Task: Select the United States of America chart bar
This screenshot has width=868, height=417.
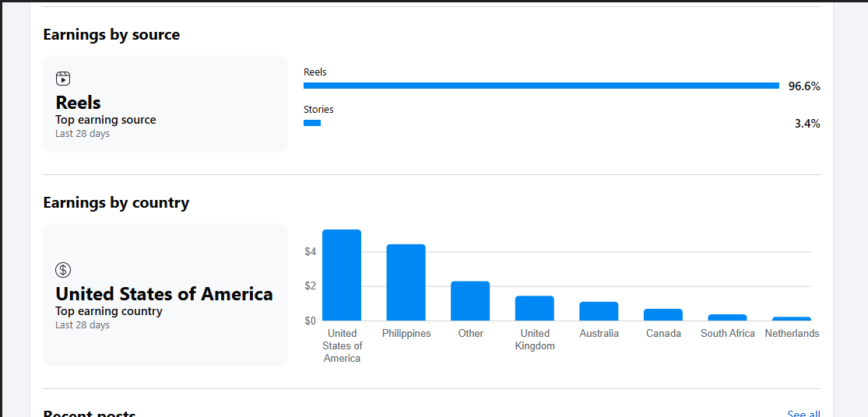Action: click(342, 275)
